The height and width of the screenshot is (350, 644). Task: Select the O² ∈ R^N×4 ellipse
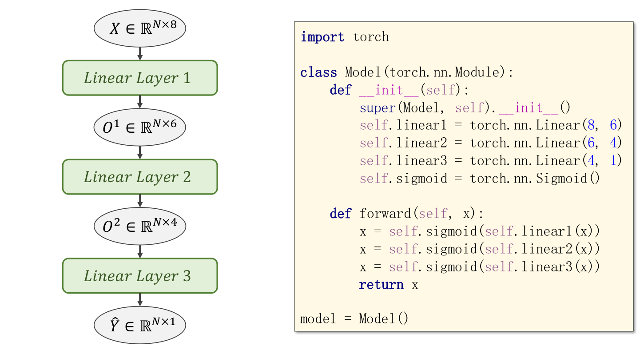(140, 227)
